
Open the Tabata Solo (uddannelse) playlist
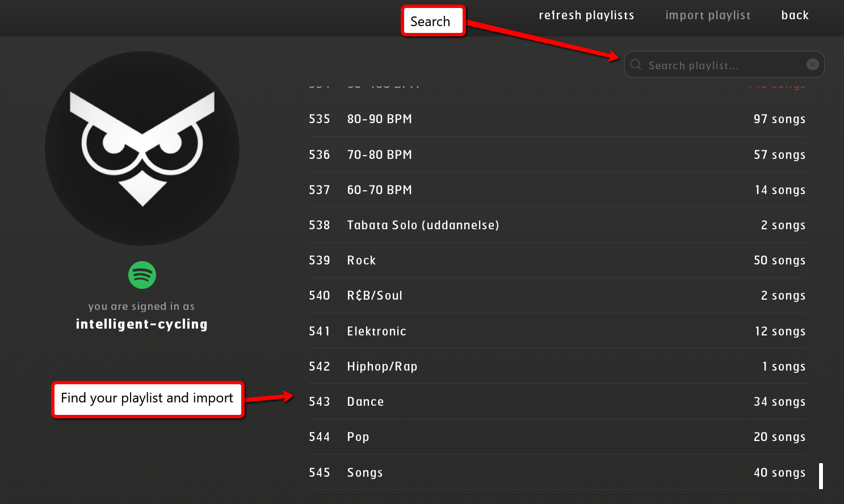point(423,225)
